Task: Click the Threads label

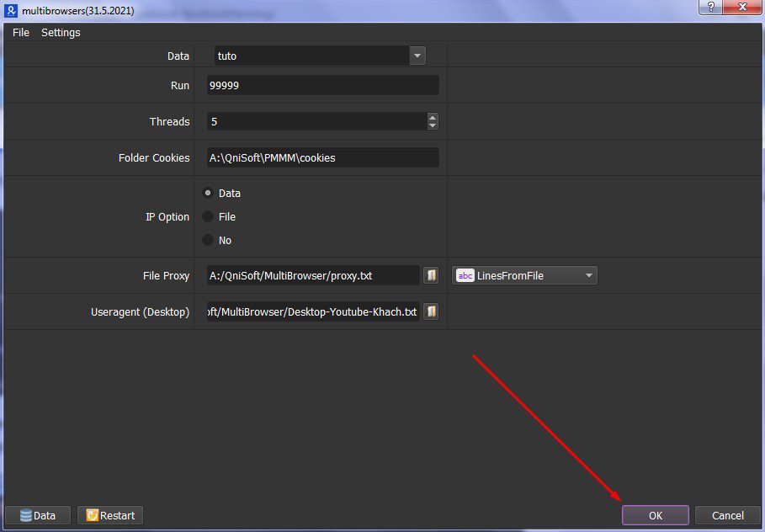Action: click(169, 121)
